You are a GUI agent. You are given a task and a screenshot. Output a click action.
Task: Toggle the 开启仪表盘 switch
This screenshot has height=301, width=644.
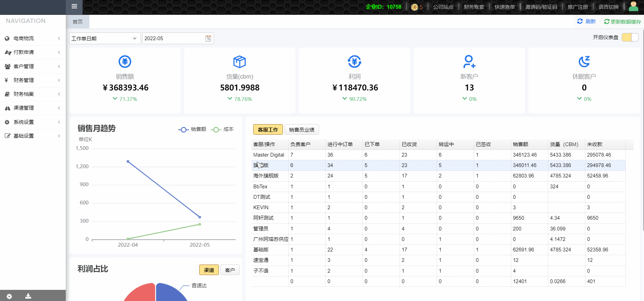[x=630, y=37]
